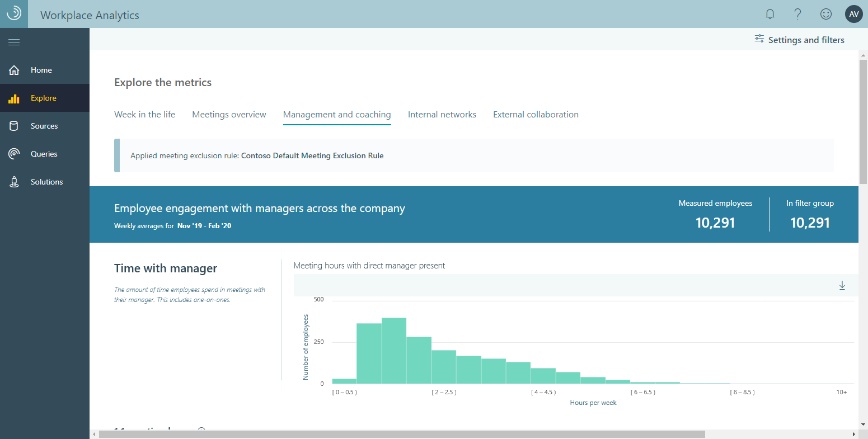Viewport: 868px width, 439px height.
Task: Open the feedback smiley icon
Action: 826,15
